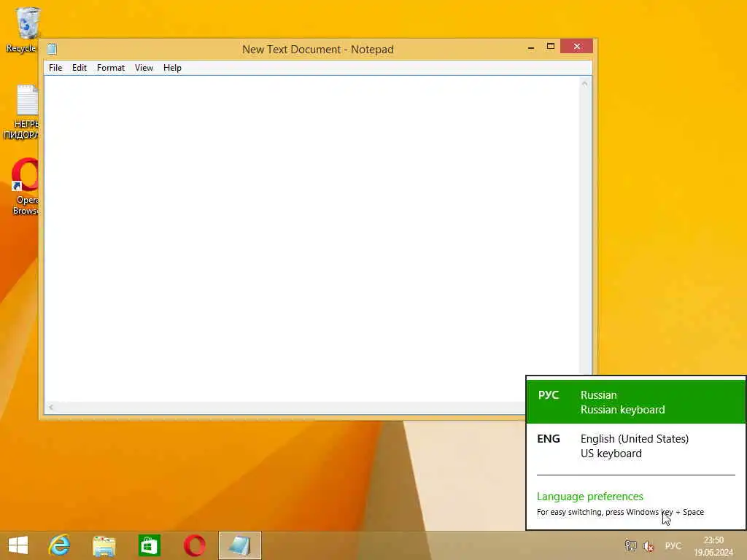Viewport: 747px width, 560px height.
Task: Open the Windows Store taskbar icon
Action: 149,545
